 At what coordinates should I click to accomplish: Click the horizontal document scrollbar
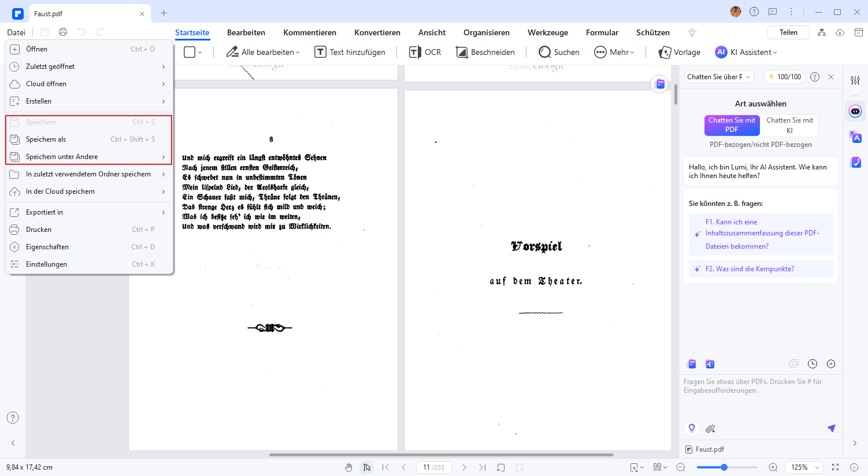click(442, 455)
